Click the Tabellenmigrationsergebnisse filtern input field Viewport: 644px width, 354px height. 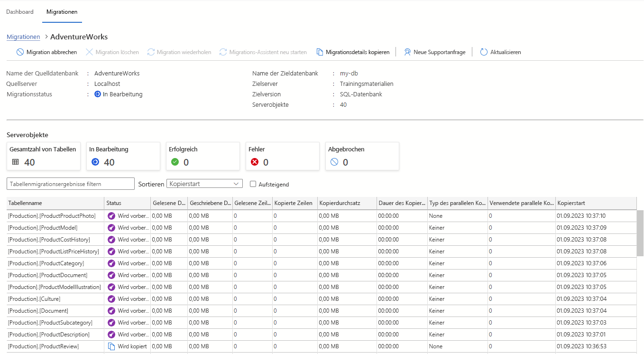click(x=70, y=183)
